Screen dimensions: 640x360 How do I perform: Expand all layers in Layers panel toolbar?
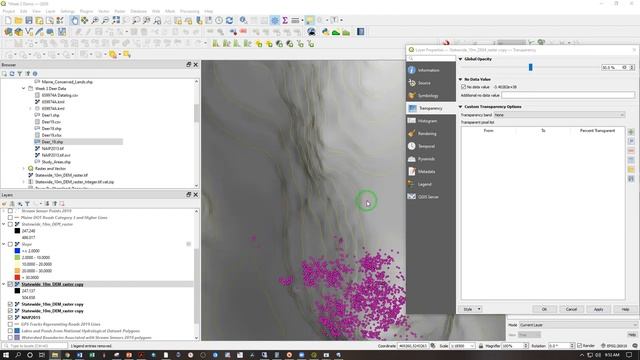click(47, 204)
